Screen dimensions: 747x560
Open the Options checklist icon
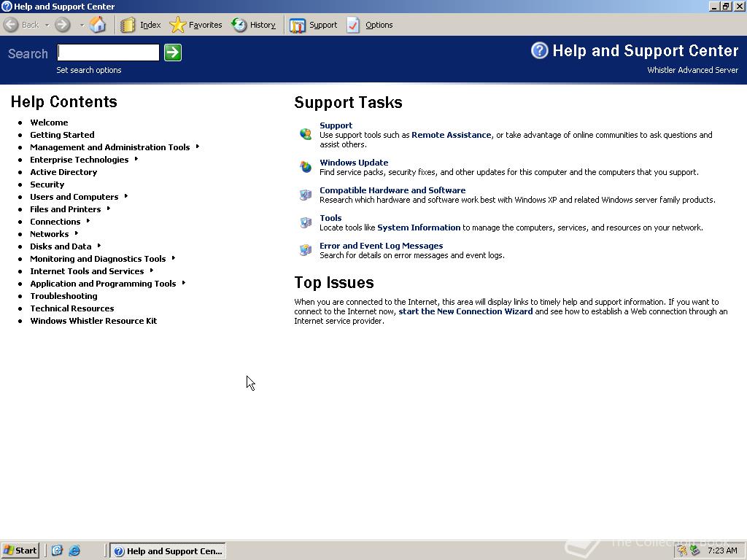(x=353, y=25)
